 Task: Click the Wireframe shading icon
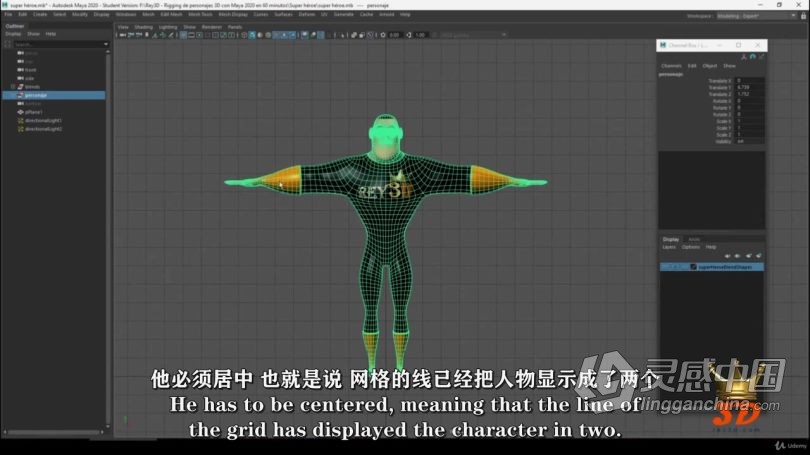click(x=244, y=35)
